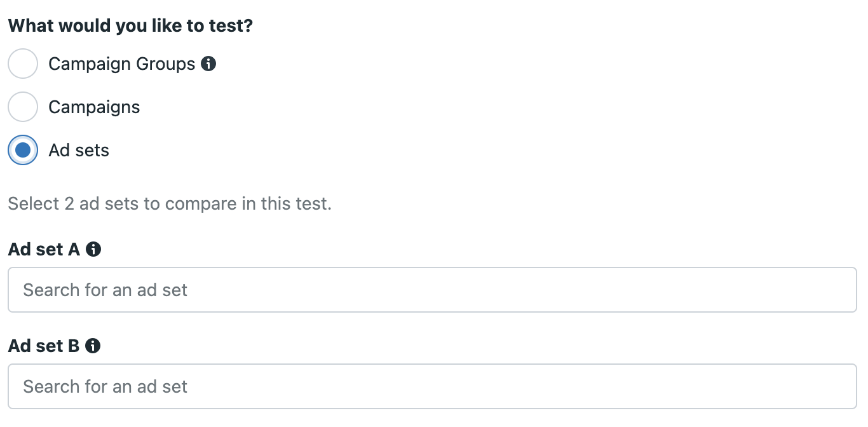The height and width of the screenshot is (427, 868).
Task: Click 'Search for an ad set' placeholder under Ad set A
Action: click(105, 290)
